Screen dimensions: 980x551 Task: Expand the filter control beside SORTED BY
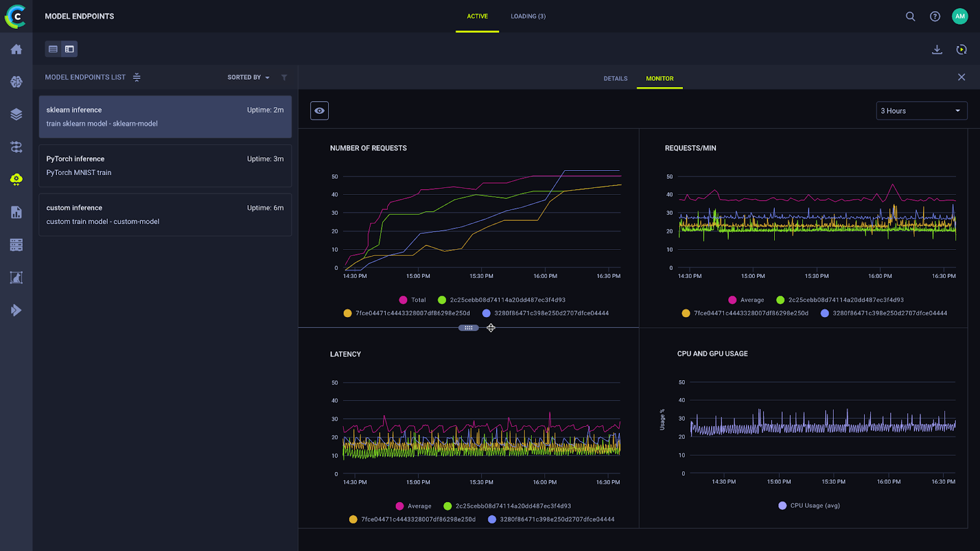pos(284,77)
